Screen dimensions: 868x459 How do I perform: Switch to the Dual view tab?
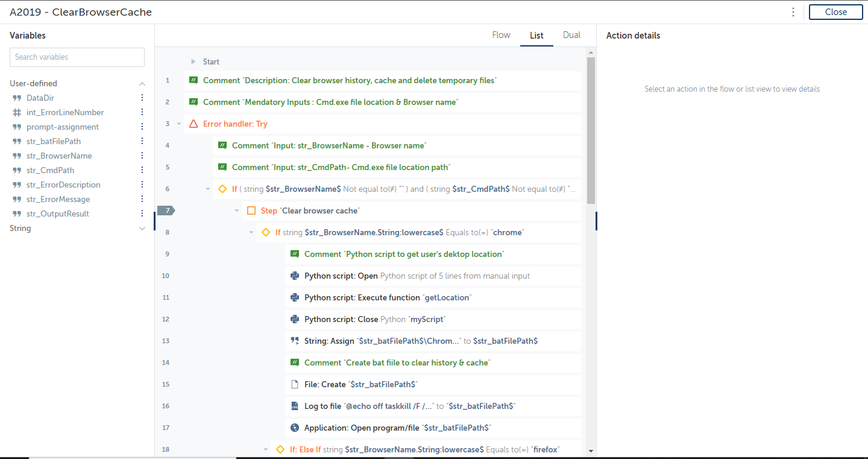coord(571,35)
